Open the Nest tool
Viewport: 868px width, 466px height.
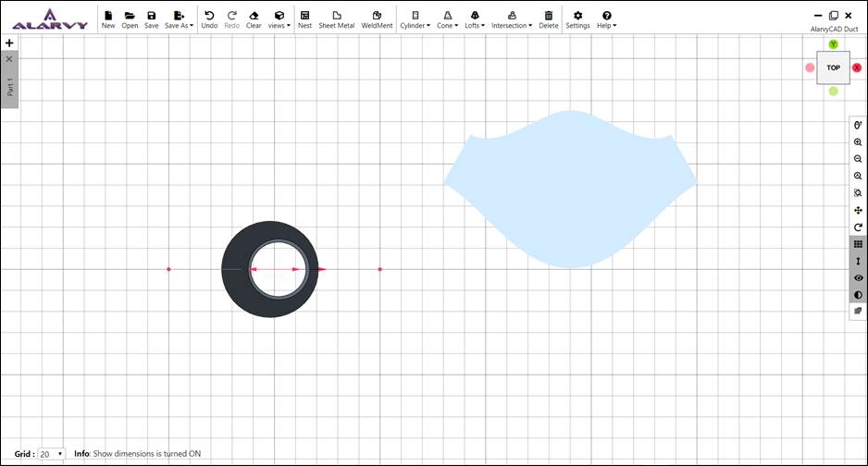coord(304,19)
